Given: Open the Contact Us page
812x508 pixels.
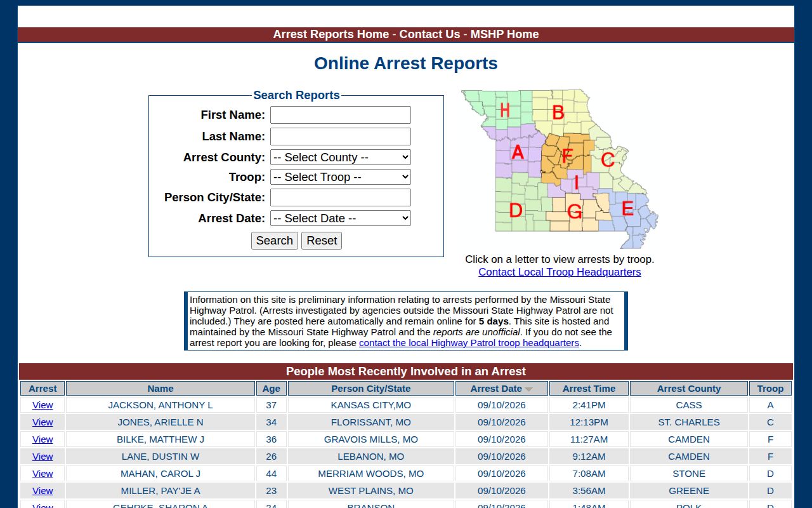Looking at the screenshot, I should point(429,34).
